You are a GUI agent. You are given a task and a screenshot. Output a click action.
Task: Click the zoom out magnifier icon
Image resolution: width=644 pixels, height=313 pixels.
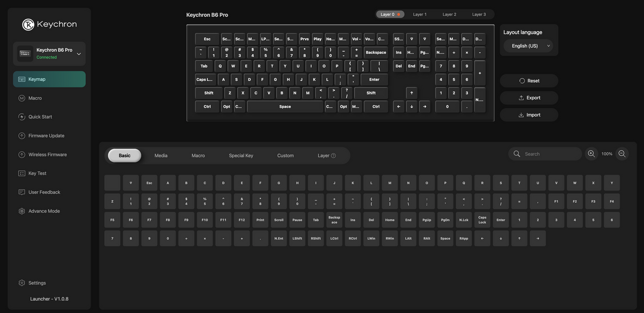[622, 154]
